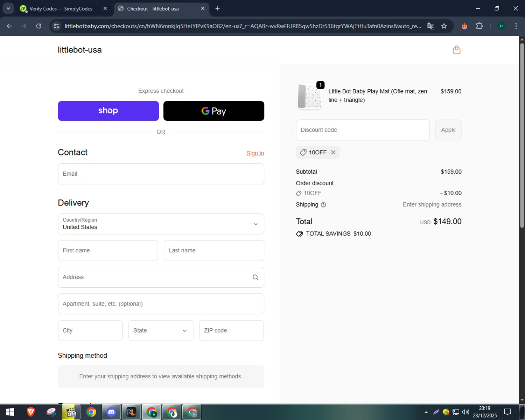Screen dimensions: 525x420
Task: Open the translate page icon
Action: pyautogui.click(x=431, y=26)
